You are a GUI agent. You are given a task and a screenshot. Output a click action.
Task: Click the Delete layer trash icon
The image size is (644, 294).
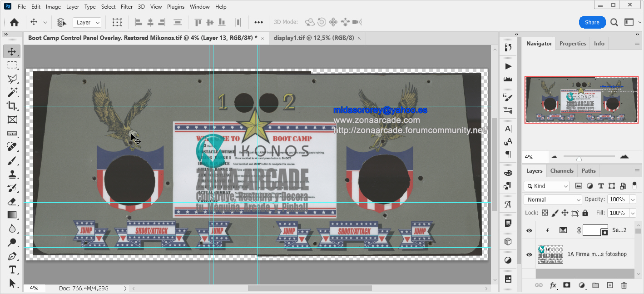(624, 285)
